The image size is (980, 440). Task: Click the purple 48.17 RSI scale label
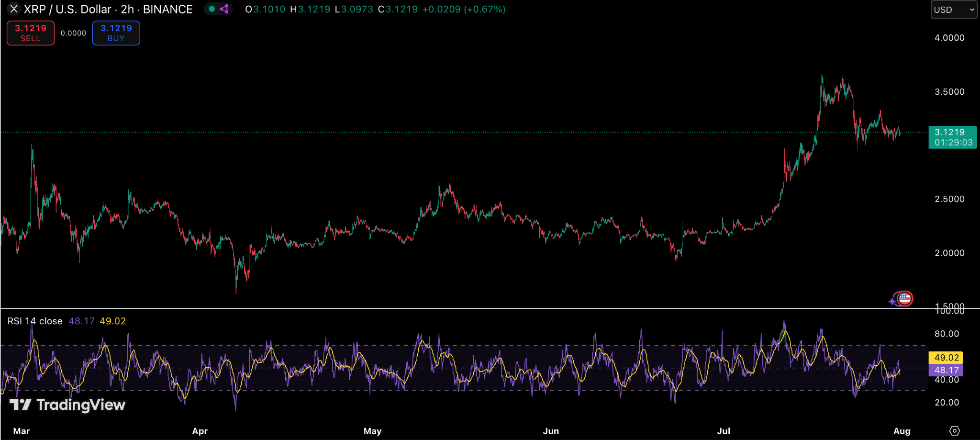tap(946, 370)
